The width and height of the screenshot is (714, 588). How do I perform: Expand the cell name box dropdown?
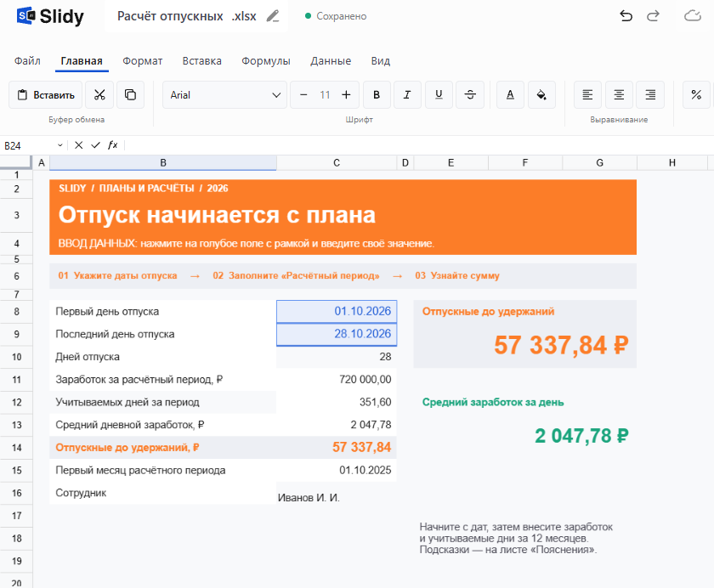point(60,145)
